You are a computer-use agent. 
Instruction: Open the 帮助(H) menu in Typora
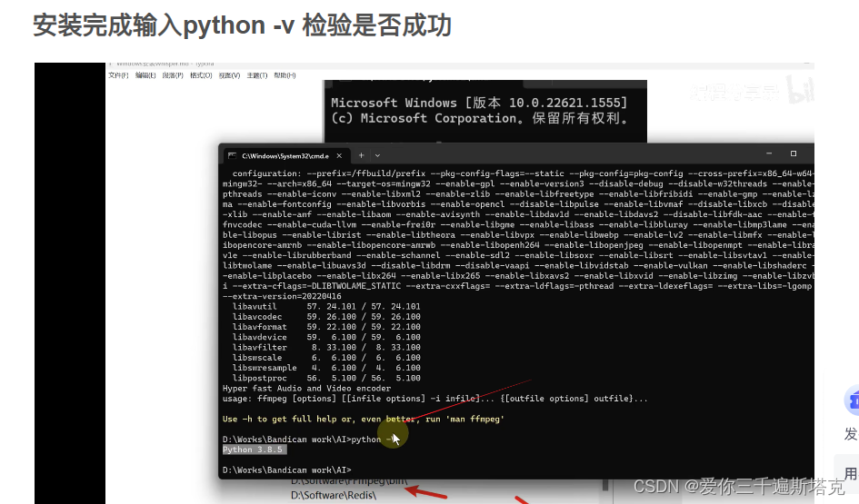point(285,75)
